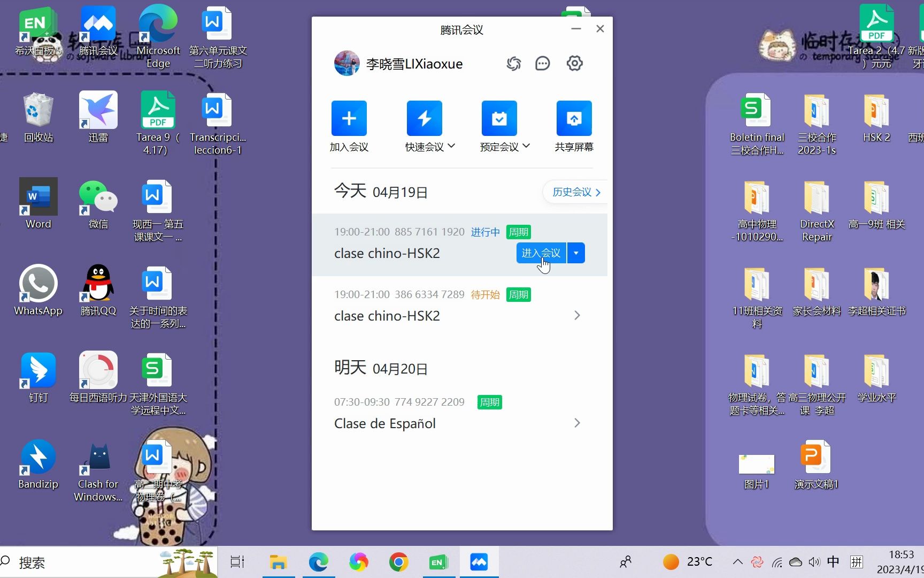The image size is (924, 578).
Task: Click the Schedule Meeting (预定会议) calendar icon
Action: [499, 118]
